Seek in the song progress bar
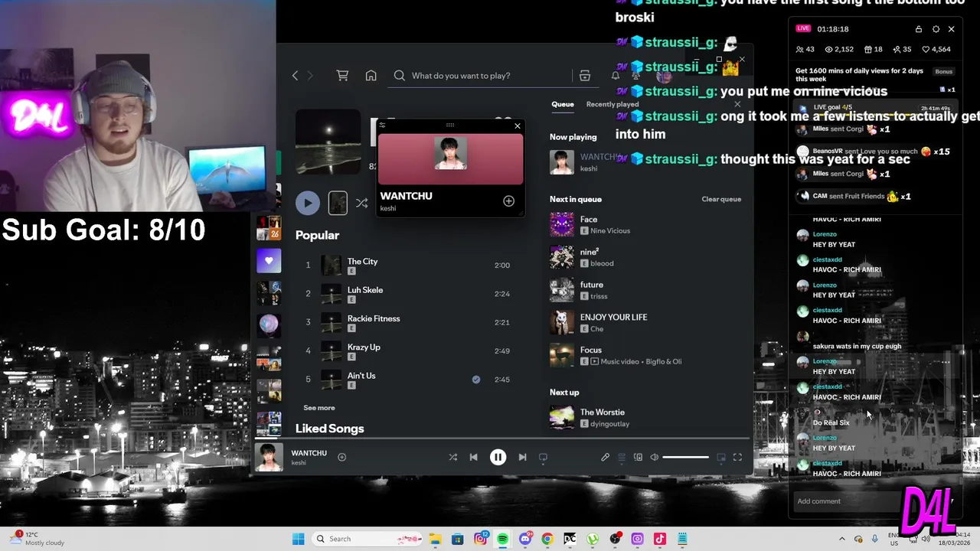The width and height of the screenshot is (980, 551). click(x=501, y=439)
